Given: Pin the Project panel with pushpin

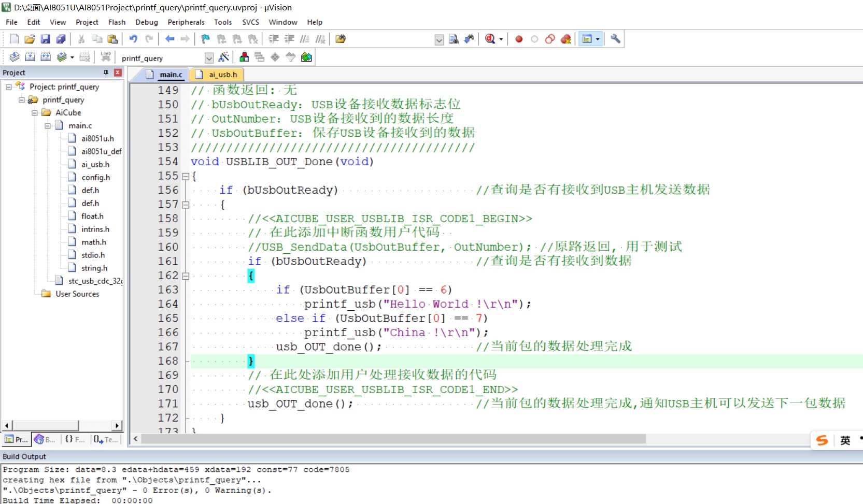Looking at the screenshot, I should click(106, 73).
